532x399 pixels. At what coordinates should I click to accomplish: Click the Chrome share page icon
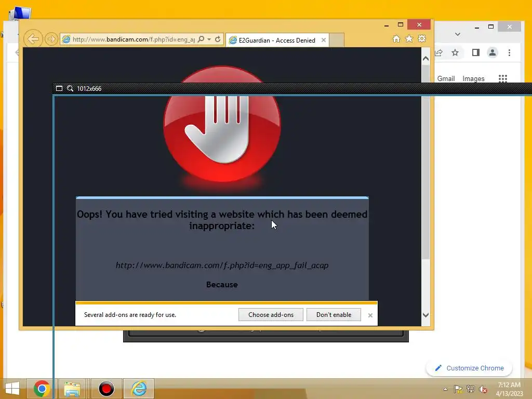[x=438, y=52]
